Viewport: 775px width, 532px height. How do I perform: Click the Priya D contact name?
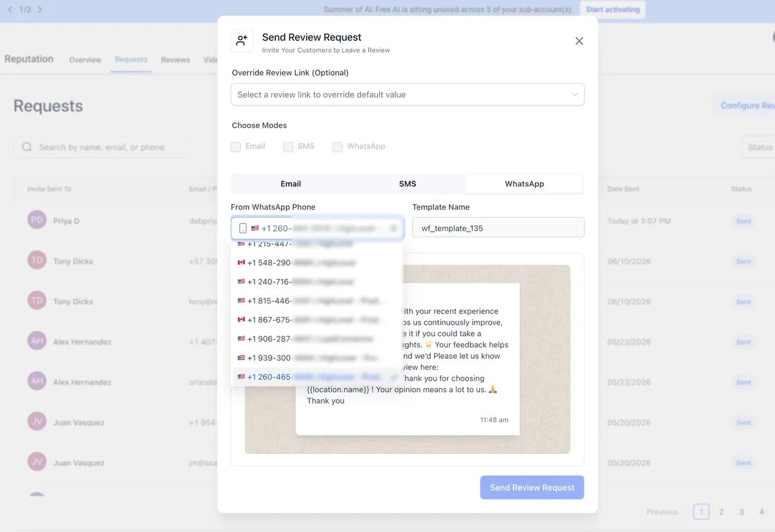[67, 221]
